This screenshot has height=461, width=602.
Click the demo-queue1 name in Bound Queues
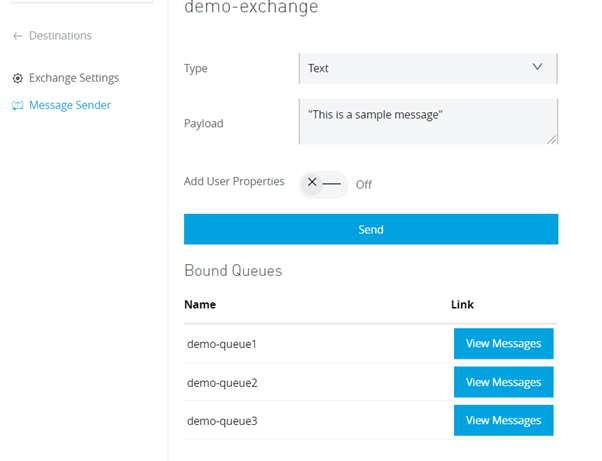[222, 344]
